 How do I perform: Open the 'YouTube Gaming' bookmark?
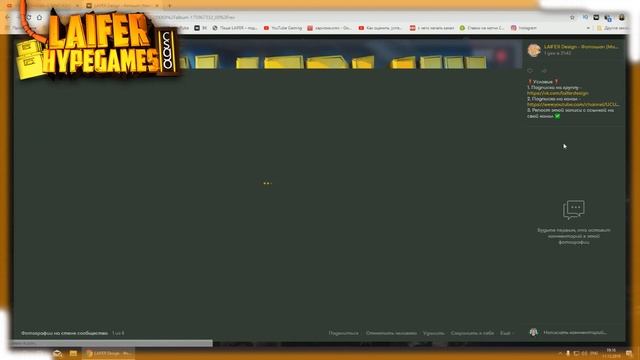point(282,28)
